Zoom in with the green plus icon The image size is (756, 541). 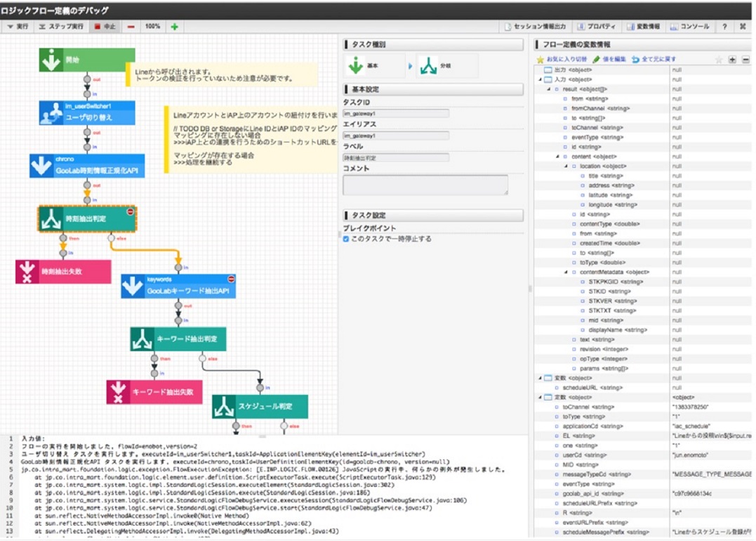pyautogui.click(x=174, y=27)
